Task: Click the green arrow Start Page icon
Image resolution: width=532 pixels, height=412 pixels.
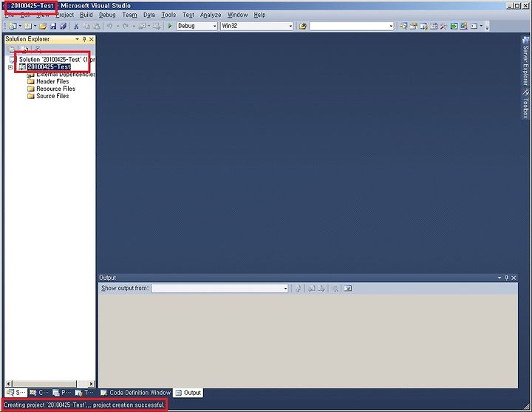Action: coord(454,26)
